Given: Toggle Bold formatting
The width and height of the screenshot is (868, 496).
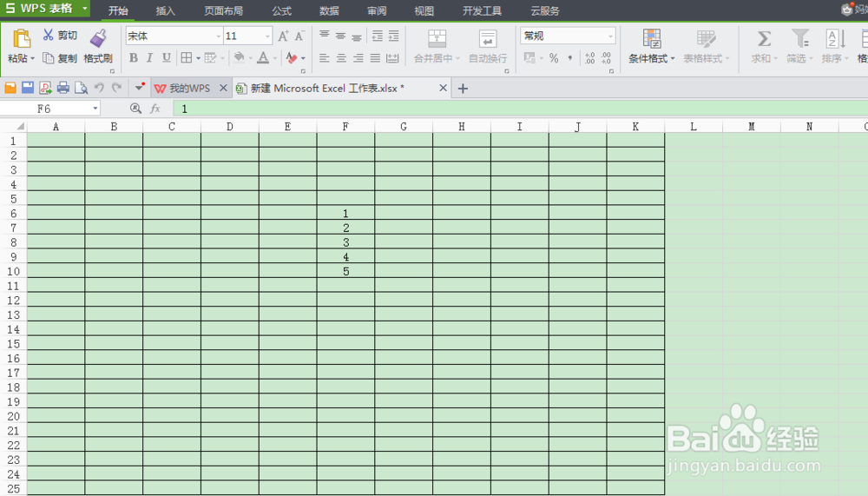Looking at the screenshot, I should pyautogui.click(x=134, y=57).
